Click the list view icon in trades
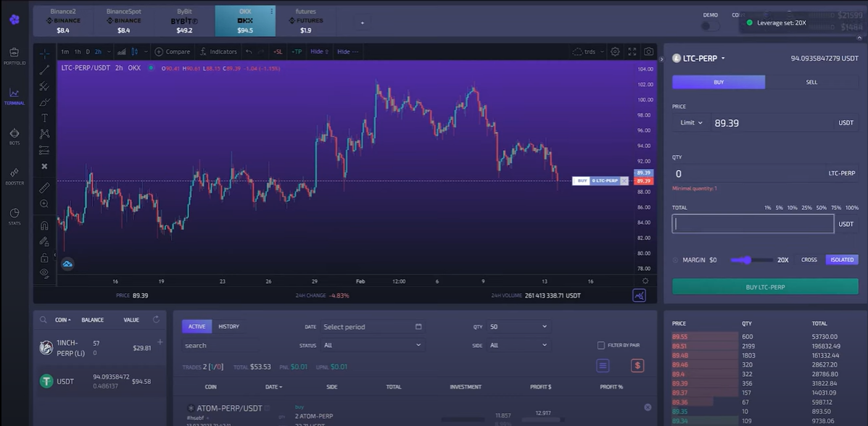 point(603,366)
